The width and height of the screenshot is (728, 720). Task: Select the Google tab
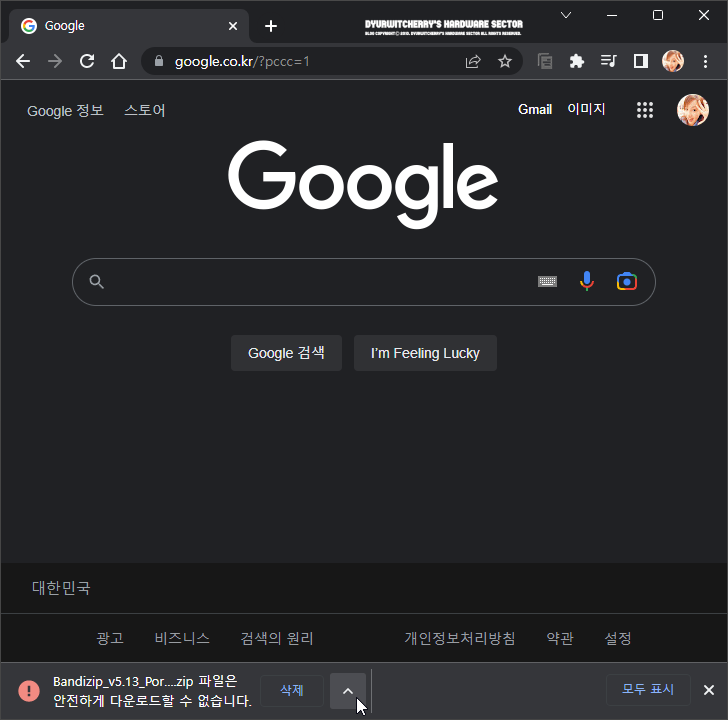[129, 26]
